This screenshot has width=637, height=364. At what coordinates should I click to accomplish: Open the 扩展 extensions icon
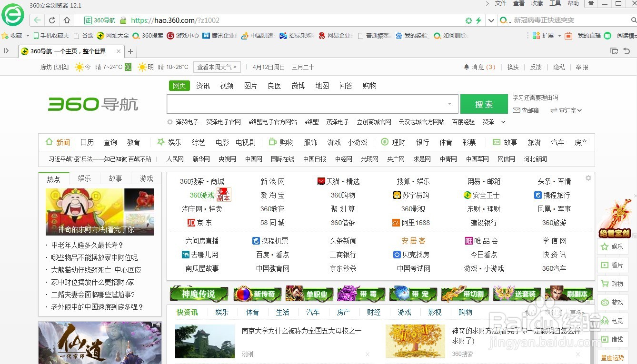pyautogui.click(x=537, y=36)
